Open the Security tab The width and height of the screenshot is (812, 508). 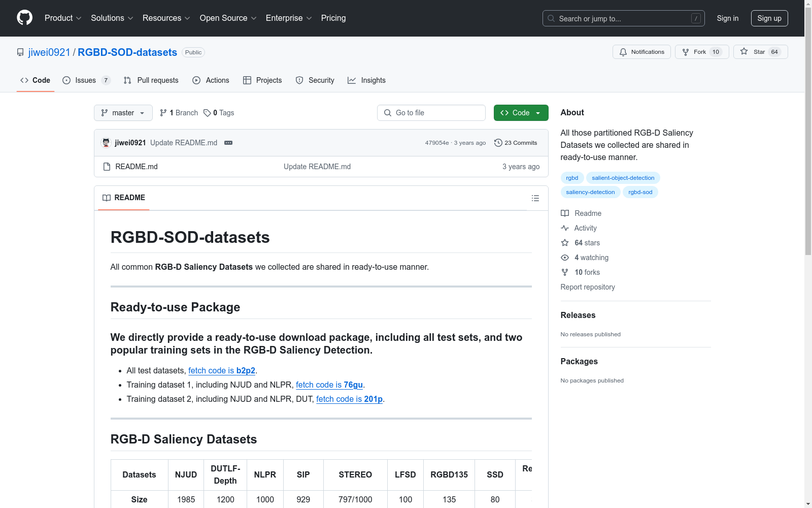315,80
